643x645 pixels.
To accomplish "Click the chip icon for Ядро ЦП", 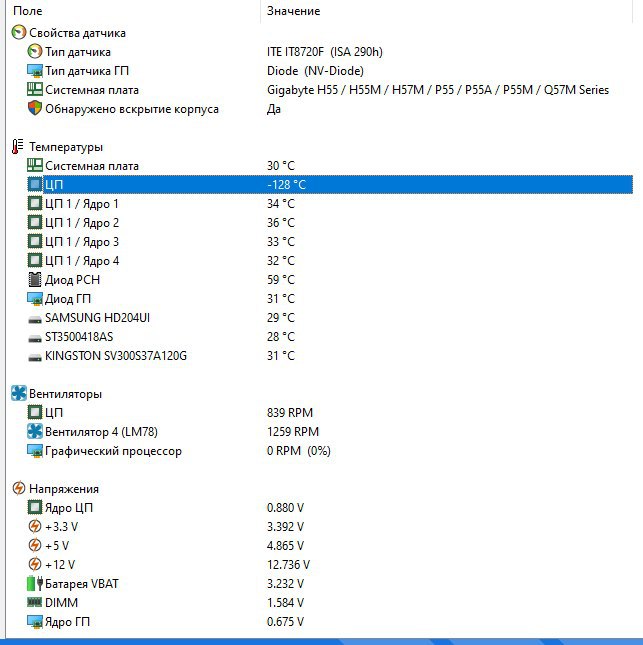I will point(35,507).
